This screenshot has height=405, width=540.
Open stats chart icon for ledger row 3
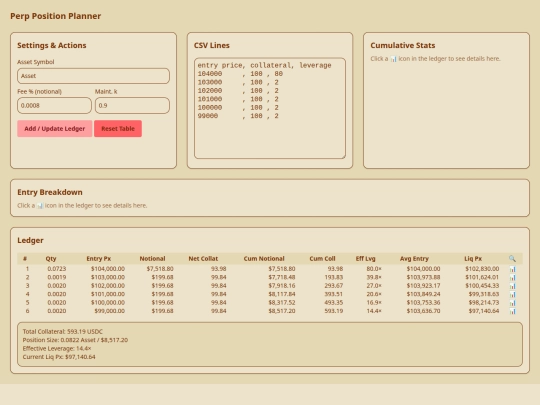[x=512, y=286]
